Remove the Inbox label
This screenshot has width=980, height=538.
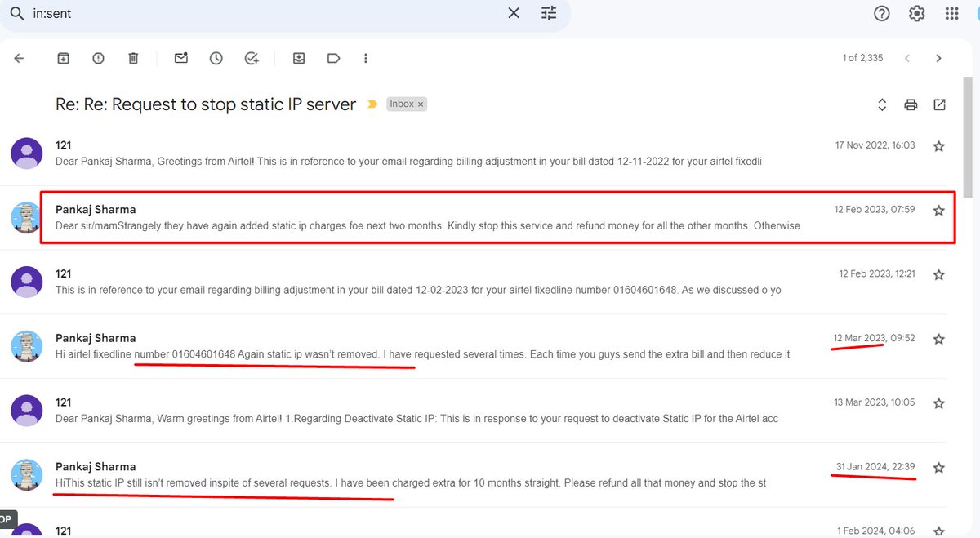pos(421,104)
